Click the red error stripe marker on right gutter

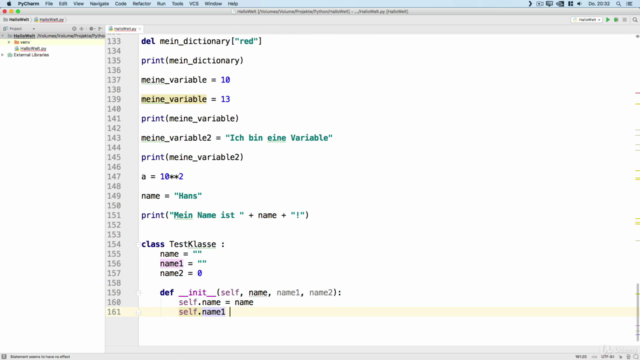tap(637, 93)
